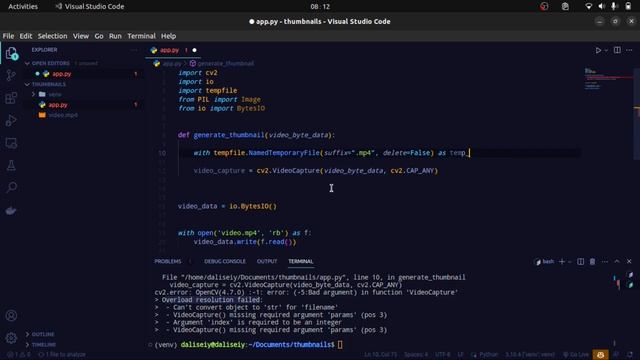Open the Manage gear settings
This screenshot has width=640, height=360.
[11, 338]
